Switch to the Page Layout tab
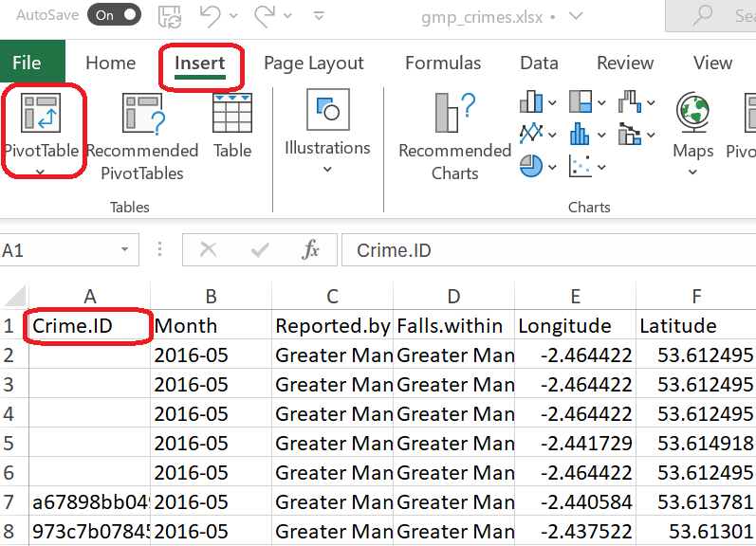 (313, 64)
